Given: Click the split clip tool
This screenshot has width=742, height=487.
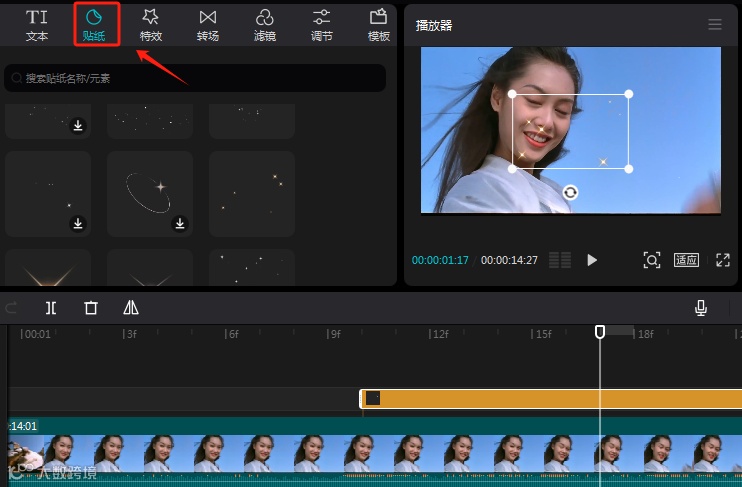Looking at the screenshot, I should (51, 308).
